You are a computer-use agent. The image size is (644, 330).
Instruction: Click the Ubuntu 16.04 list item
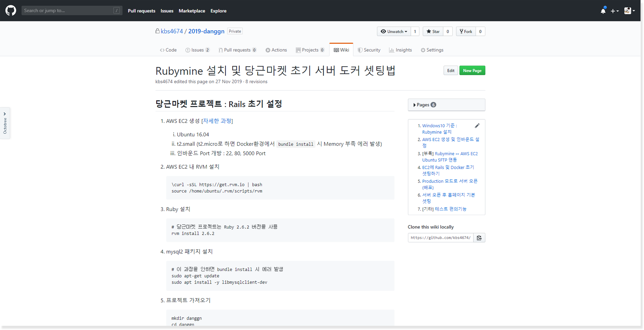[193, 134]
